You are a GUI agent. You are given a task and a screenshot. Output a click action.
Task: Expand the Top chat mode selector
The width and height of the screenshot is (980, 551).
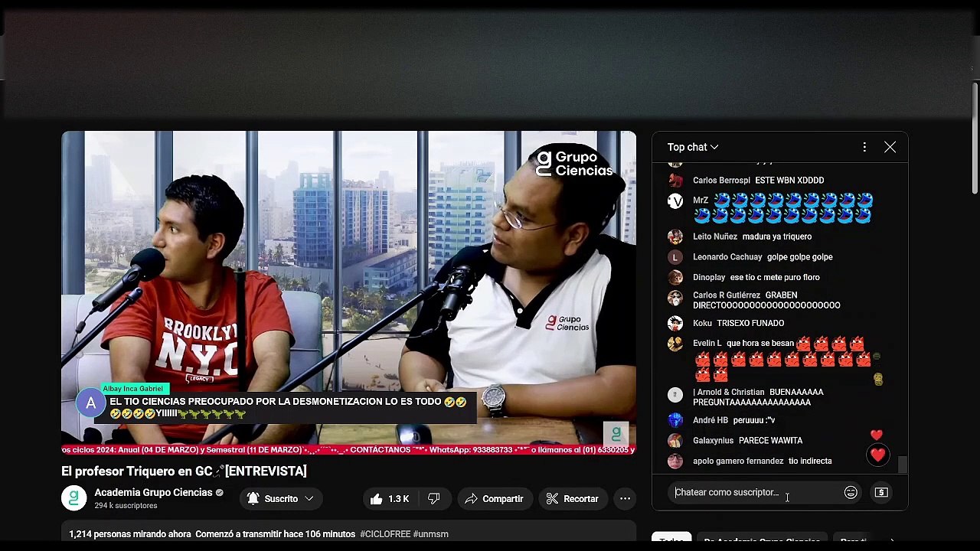(x=692, y=147)
